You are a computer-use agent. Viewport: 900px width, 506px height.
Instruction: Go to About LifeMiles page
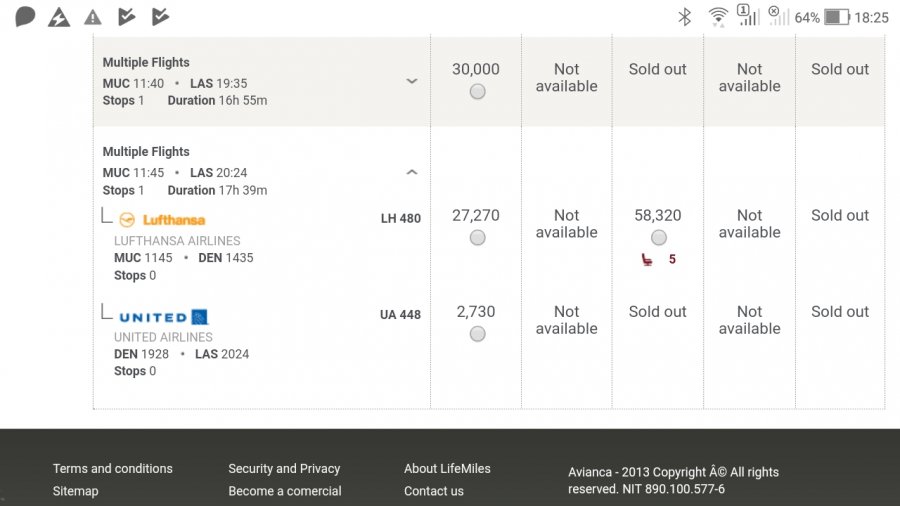coord(447,469)
